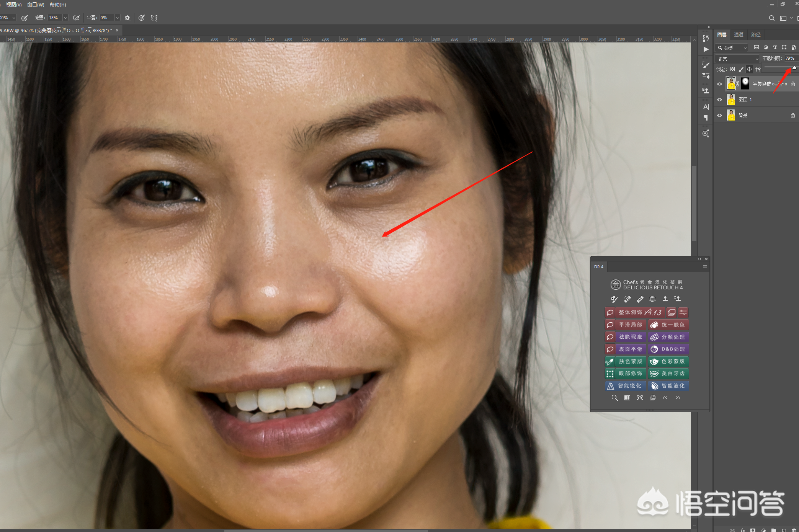Open the 正常 blend mode dropdown
799x532 pixels.
tap(737, 59)
